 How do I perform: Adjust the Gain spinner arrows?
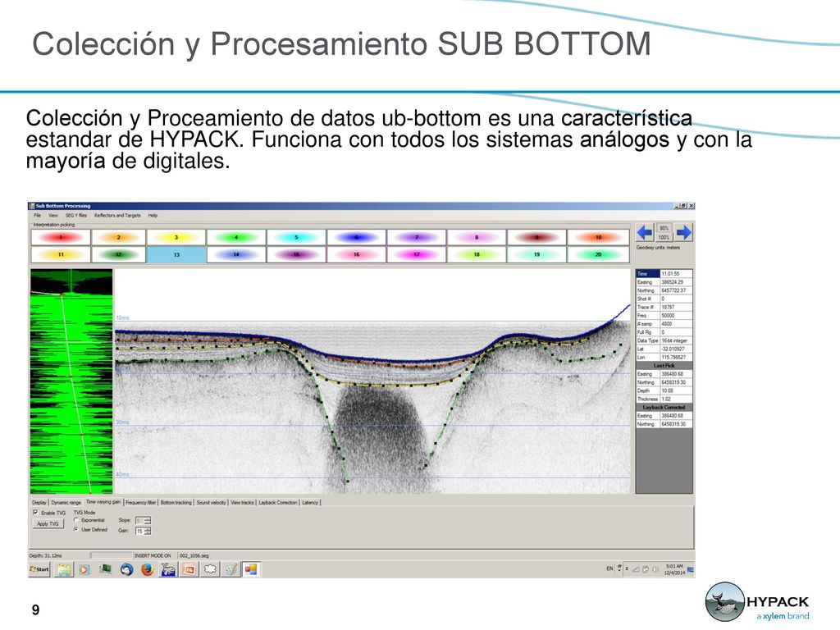click(148, 531)
